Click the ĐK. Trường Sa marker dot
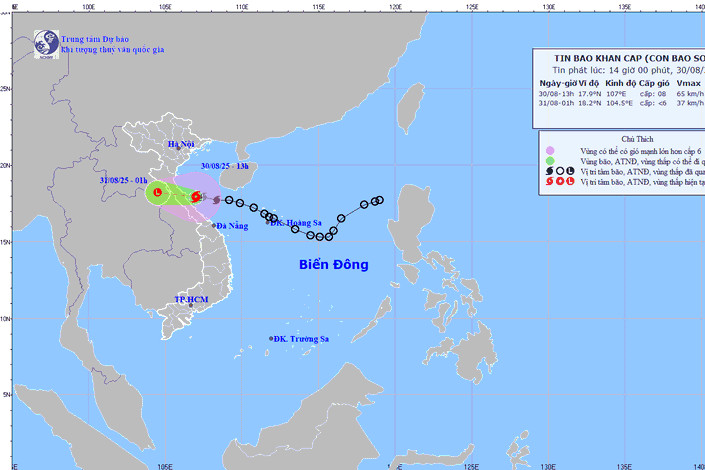 271,339
